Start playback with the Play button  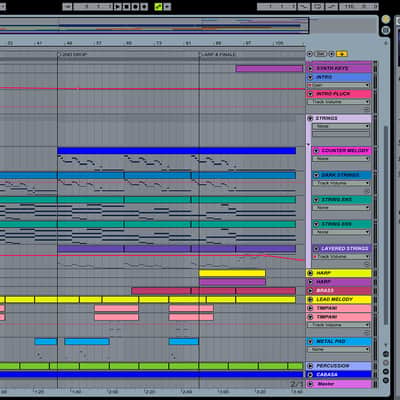(118, 6)
